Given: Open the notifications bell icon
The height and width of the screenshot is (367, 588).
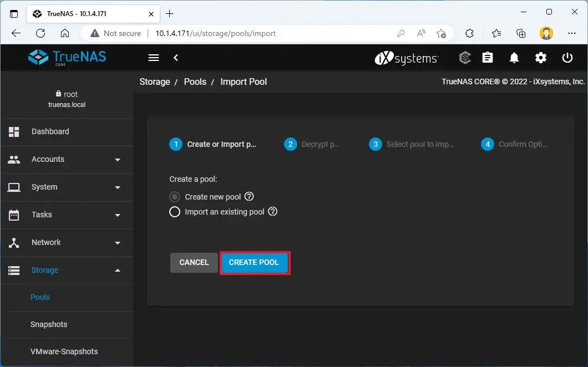Looking at the screenshot, I should (514, 58).
